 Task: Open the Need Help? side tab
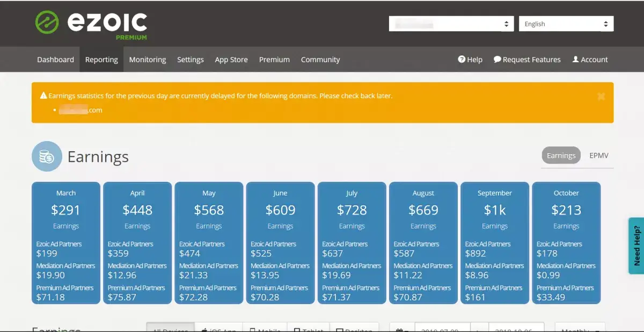636,246
